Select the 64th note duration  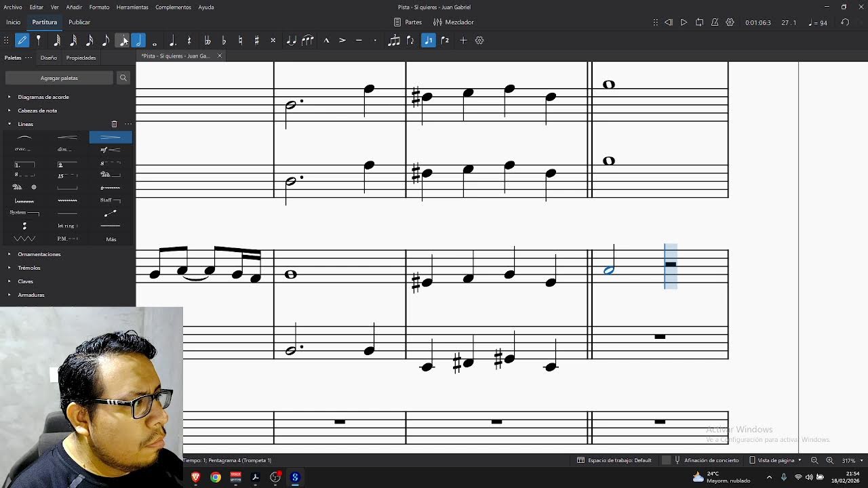point(57,41)
